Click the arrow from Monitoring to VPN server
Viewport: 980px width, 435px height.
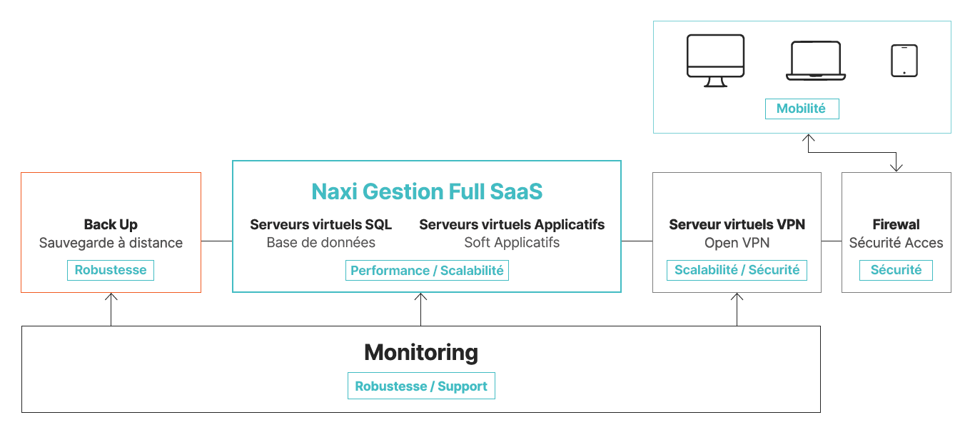click(737, 309)
